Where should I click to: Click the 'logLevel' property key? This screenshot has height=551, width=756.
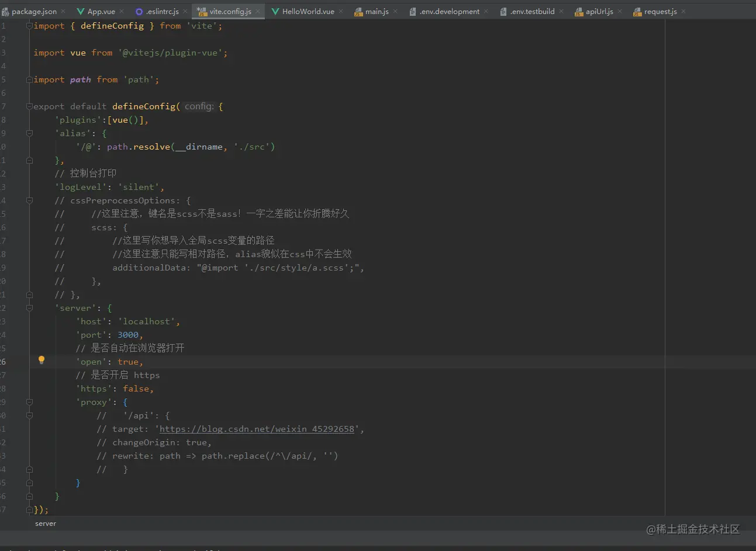[x=81, y=187]
